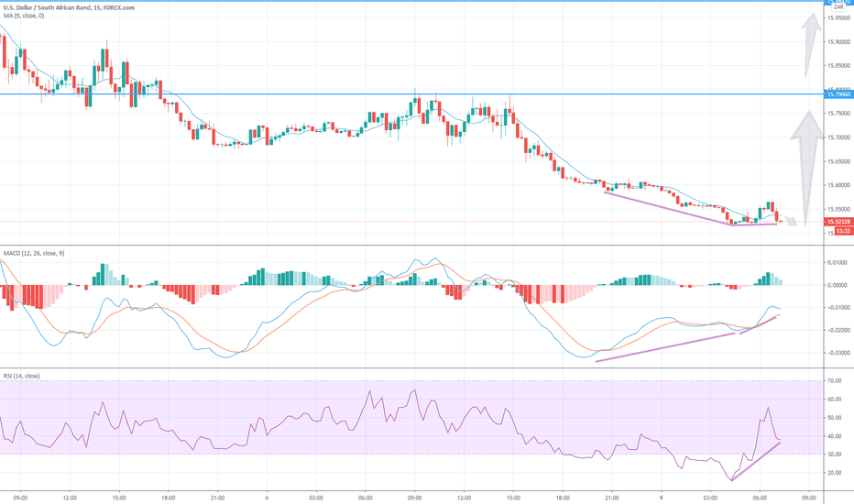Click the 50.00 RSI scale value
The image size is (854, 504).
tap(835, 418)
